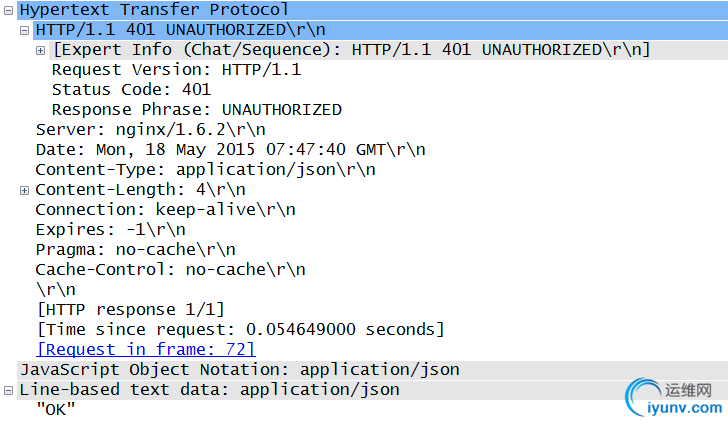Select the Response Phrase: UNAUTHORIZED field
This screenshot has height=424, width=728.
coord(197,110)
